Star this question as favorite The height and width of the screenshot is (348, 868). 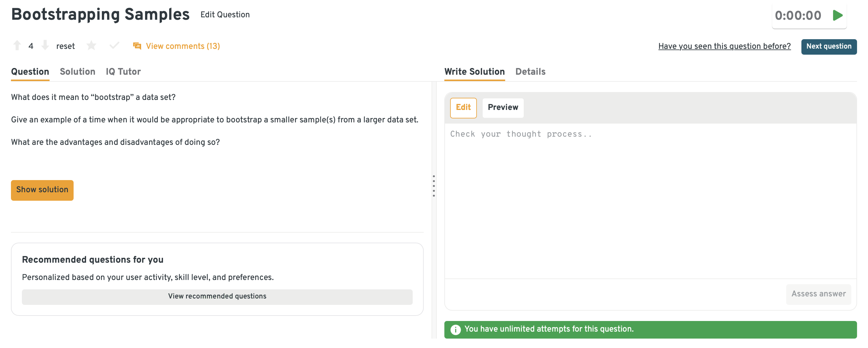click(91, 46)
